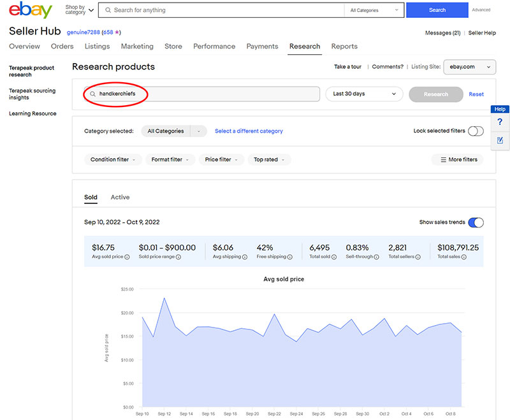Click info icon next to Avg sold price
Screen dimensions: 510x420
(127, 257)
